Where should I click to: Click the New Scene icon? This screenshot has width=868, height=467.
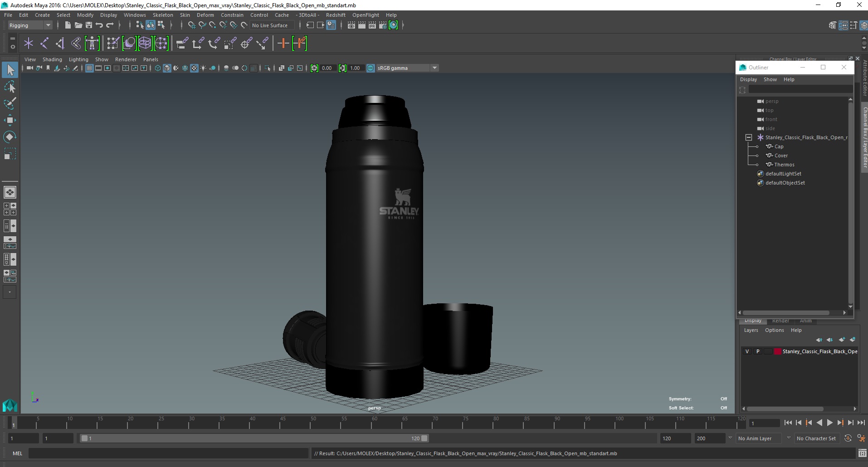(x=68, y=25)
